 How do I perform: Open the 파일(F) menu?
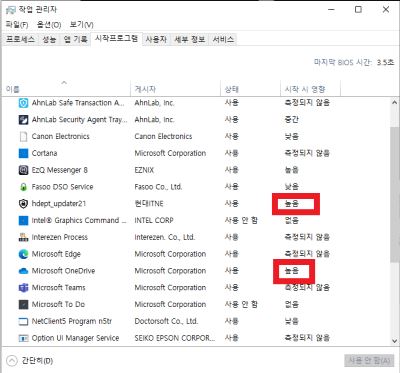point(17,25)
